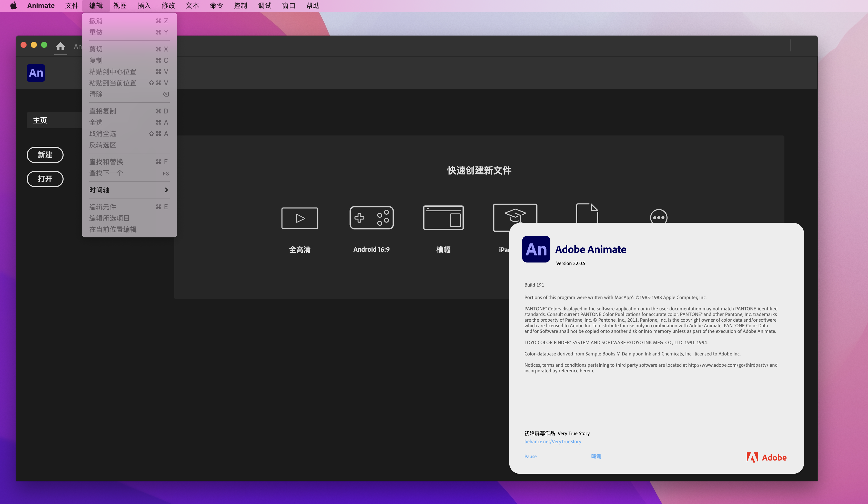Choose 撤消 in the edit menu
868x504 pixels.
coord(129,21)
